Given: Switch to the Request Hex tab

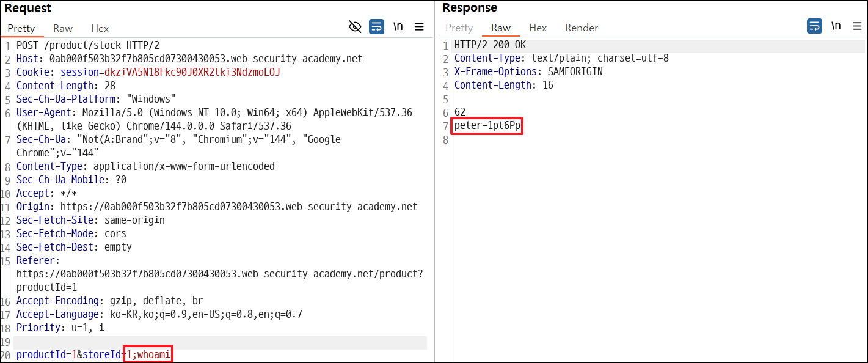Looking at the screenshot, I should 100,28.
